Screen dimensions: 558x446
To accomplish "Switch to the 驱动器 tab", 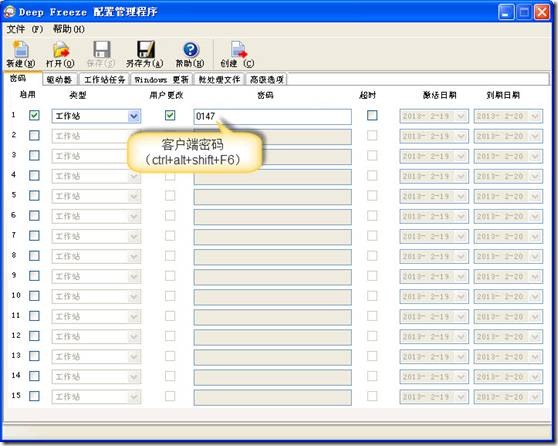I will click(x=59, y=79).
